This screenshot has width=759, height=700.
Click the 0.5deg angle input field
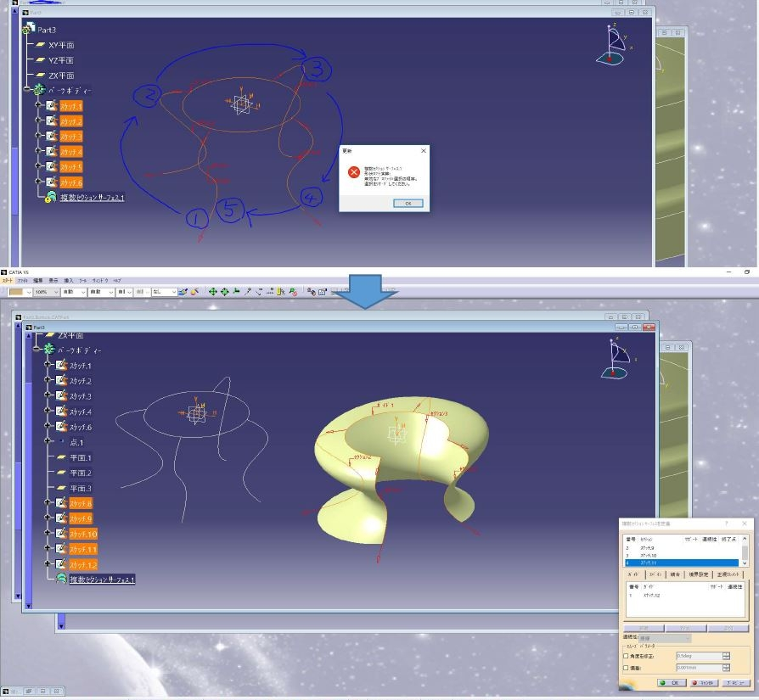pyautogui.click(x=699, y=656)
